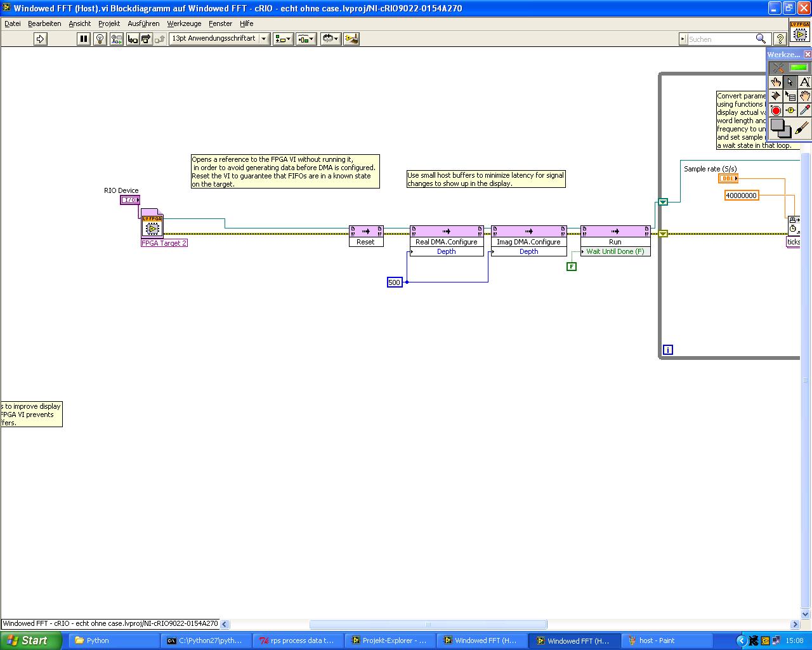
Task: Open the Ansicht menu
Action: (x=80, y=23)
